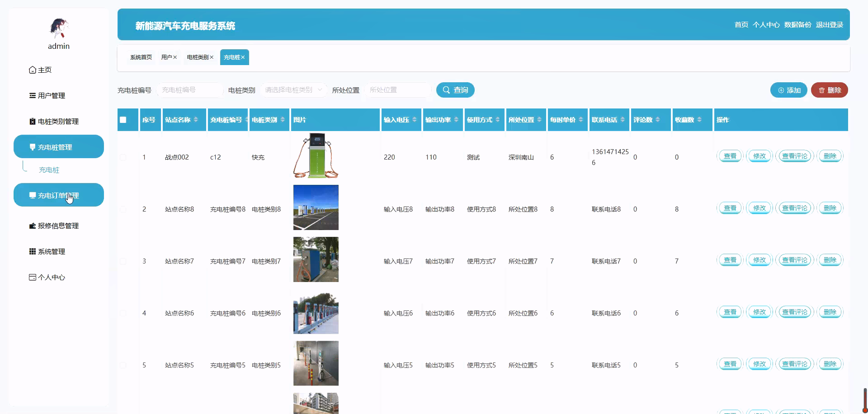Expand the 用户管理 sidebar menu
This screenshot has height=414, width=868.
tap(59, 96)
